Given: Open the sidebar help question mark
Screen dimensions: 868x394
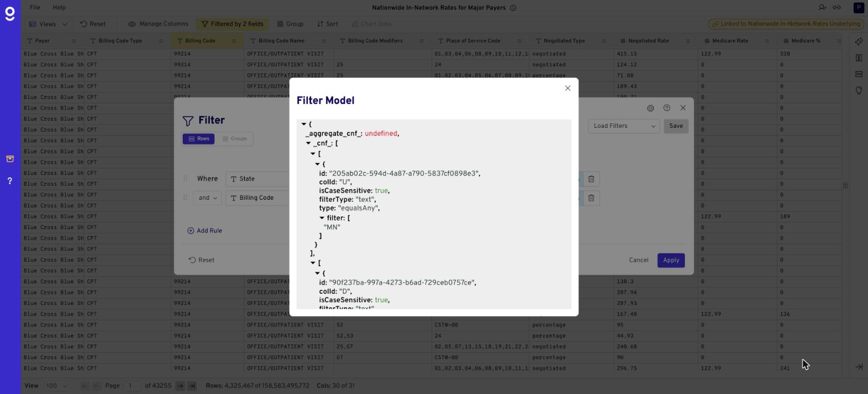Looking at the screenshot, I should point(10,181).
